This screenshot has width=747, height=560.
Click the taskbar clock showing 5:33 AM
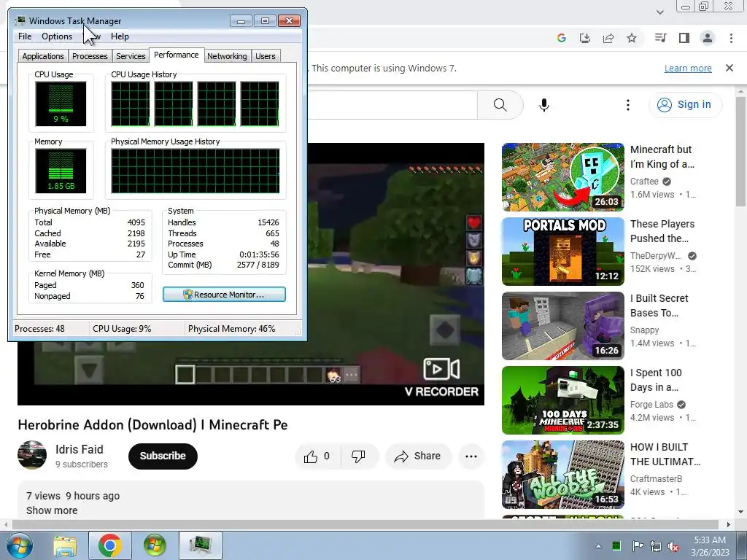tap(710, 546)
